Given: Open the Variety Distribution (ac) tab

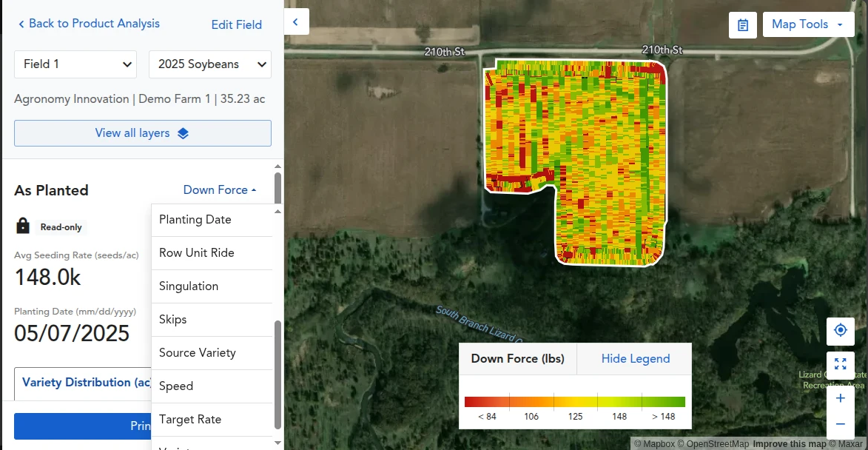Looking at the screenshot, I should click(x=83, y=383).
